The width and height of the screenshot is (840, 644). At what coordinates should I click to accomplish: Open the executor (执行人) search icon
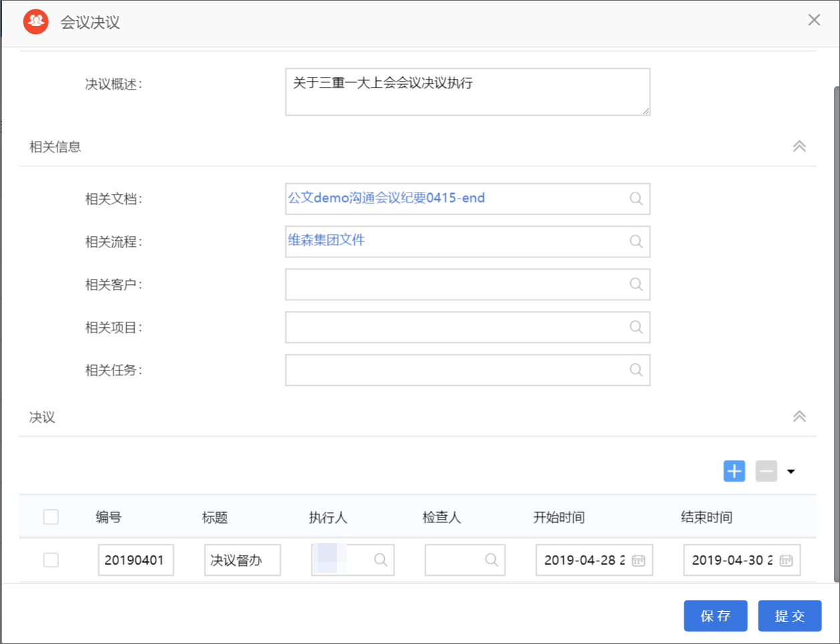[x=382, y=560]
